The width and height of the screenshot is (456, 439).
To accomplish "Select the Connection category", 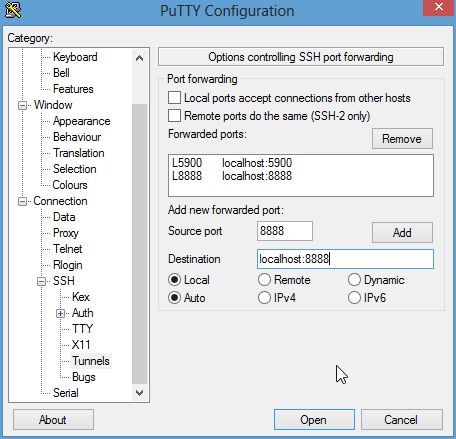I will pyautogui.click(x=60, y=201).
